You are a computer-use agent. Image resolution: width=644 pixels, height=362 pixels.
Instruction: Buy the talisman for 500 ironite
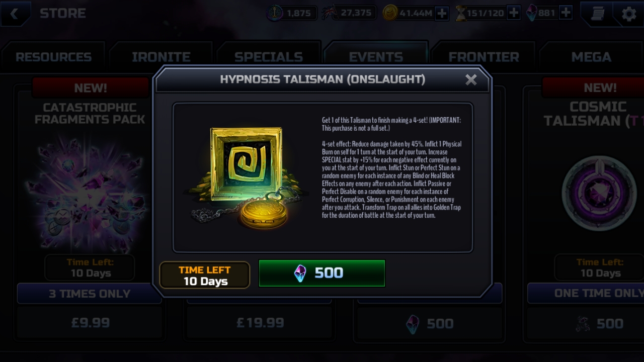322,273
